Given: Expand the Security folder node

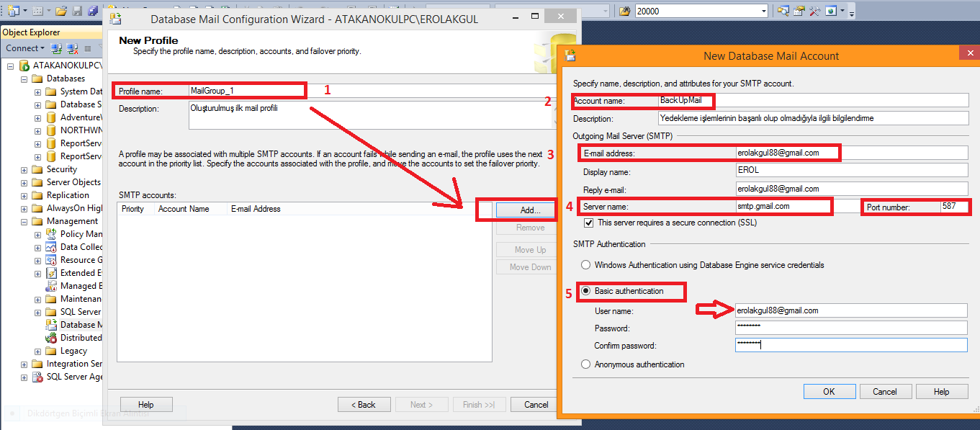Looking at the screenshot, I should (24, 169).
